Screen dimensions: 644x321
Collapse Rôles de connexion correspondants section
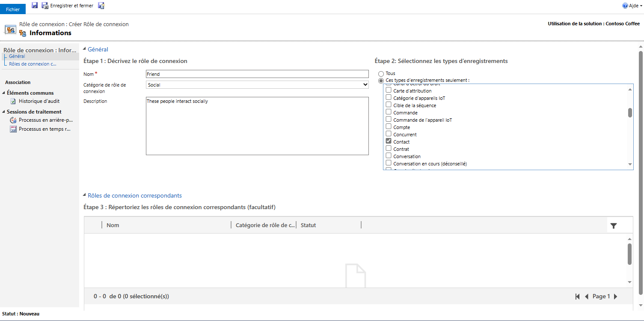point(84,195)
